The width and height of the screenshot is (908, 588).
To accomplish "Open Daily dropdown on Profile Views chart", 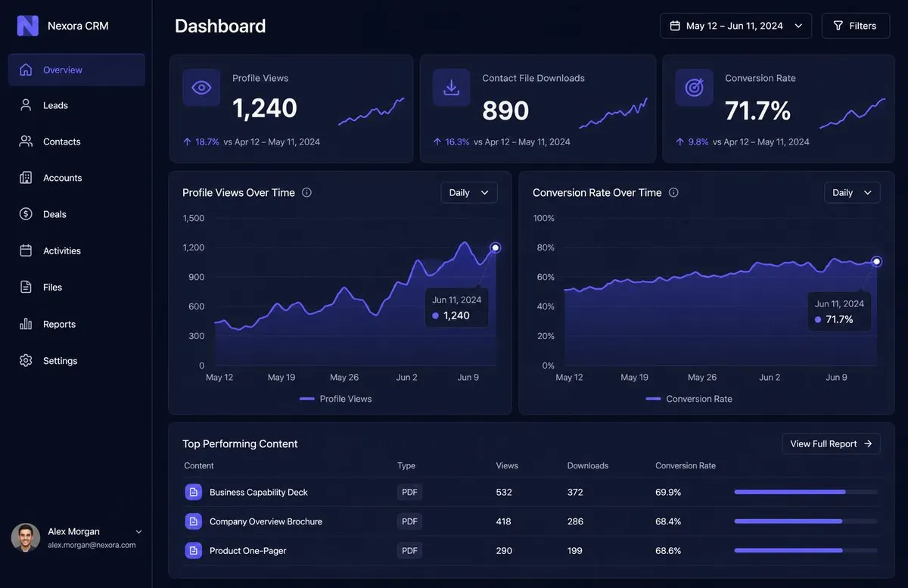I will pyautogui.click(x=469, y=192).
